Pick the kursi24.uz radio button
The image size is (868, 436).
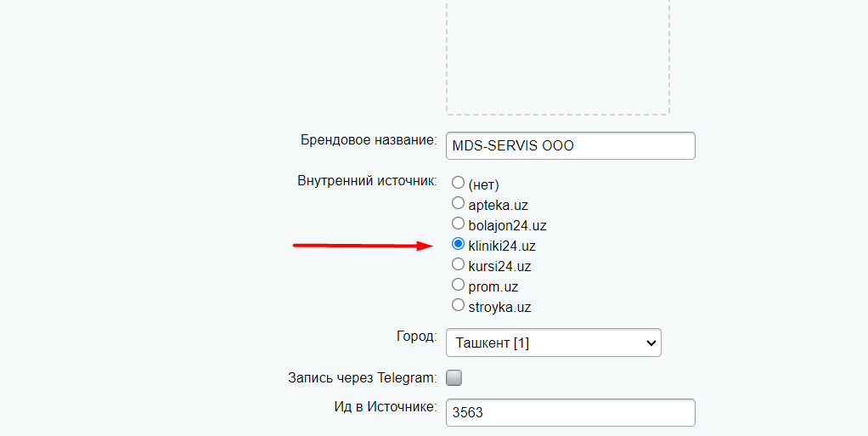tap(459, 264)
